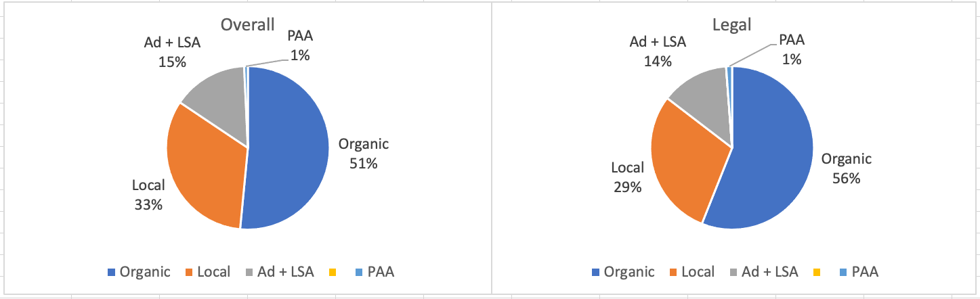Click the blue Organic legend swatch in Overall chart

pos(112,273)
